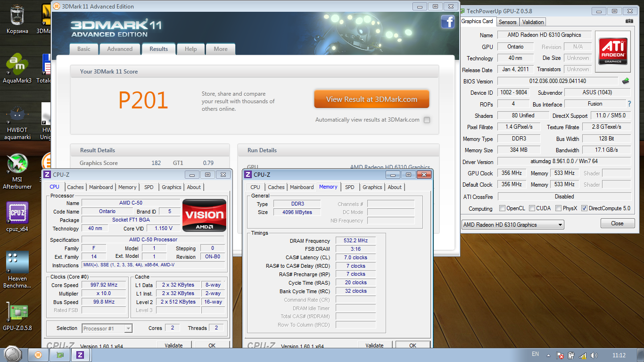Switch to CPU-Z via taskbar button
This screenshot has width=644, height=362.
point(81,354)
